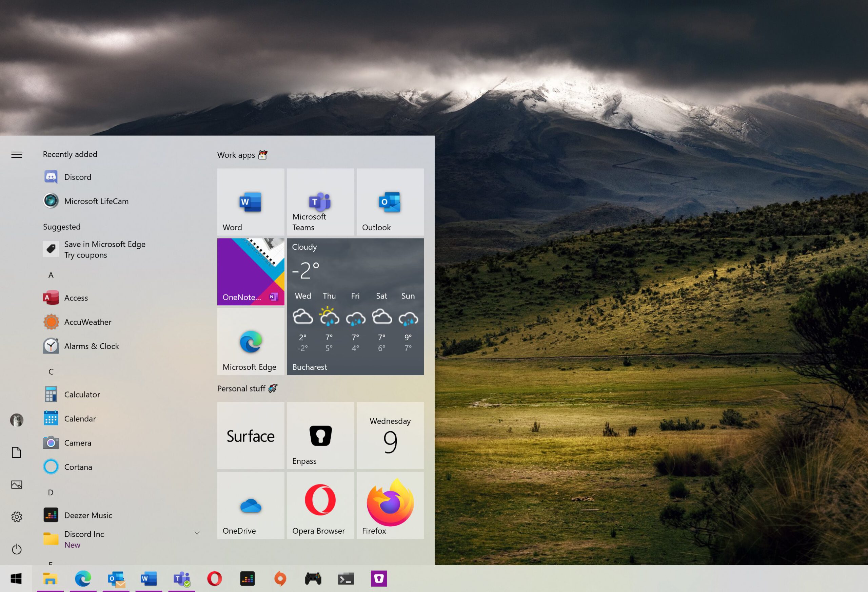Open Windows Terminal from the taskbar
The image size is (868, 592).
[x=346, y=578]
